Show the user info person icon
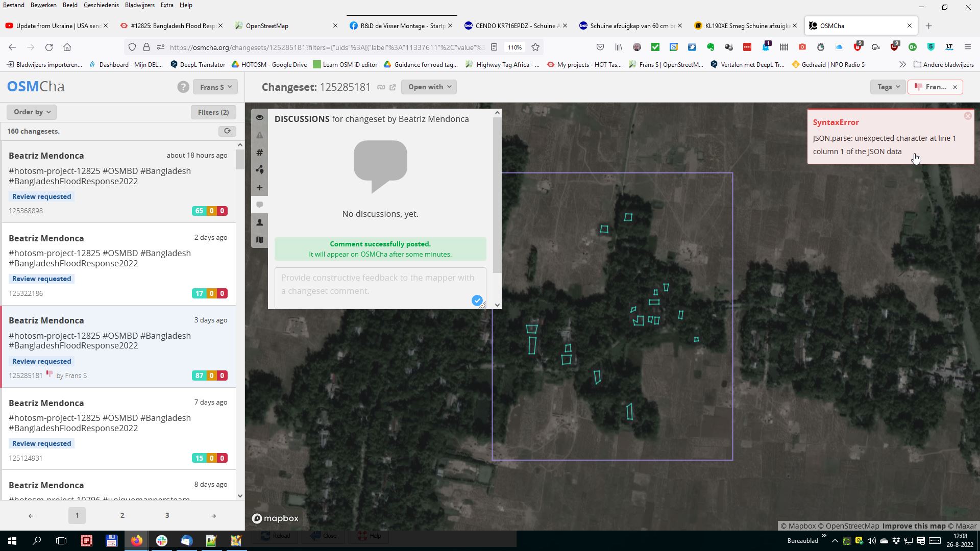Image resolution: width=980 pixels, height=551 pixels. (x=260, y=222)
